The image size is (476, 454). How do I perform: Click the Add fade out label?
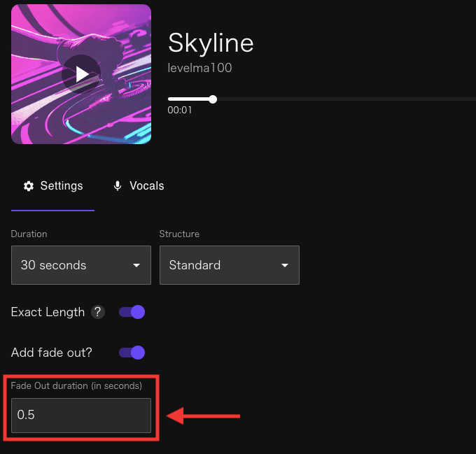pyautogui.click(x=51, y=353)
